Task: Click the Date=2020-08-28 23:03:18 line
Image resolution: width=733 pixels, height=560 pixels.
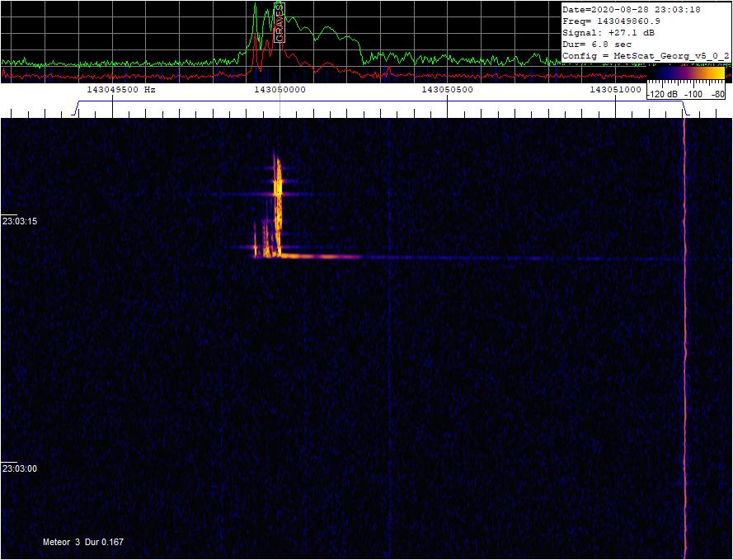Action: pyautogui.click(x=631, y=9)
